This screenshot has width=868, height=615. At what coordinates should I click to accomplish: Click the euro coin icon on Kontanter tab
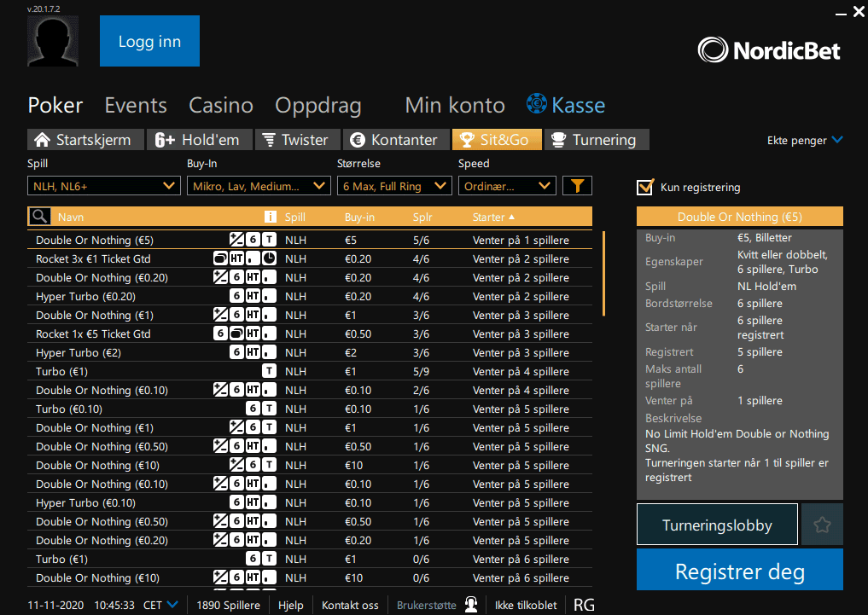pos(358,140)
